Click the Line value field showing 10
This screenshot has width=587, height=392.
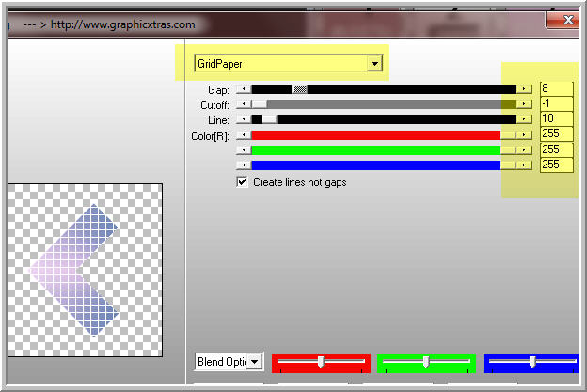coord(557,118)
